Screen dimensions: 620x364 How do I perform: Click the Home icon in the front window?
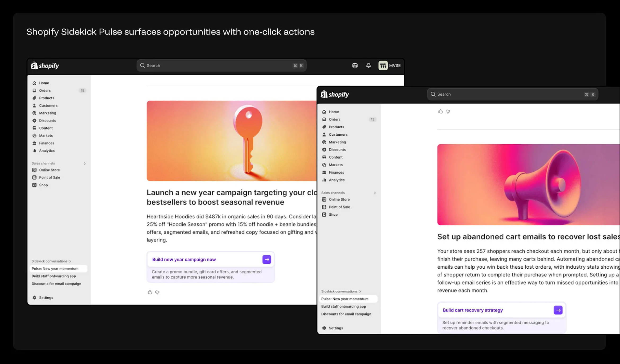pyautogui.click(x=324, y=112)
